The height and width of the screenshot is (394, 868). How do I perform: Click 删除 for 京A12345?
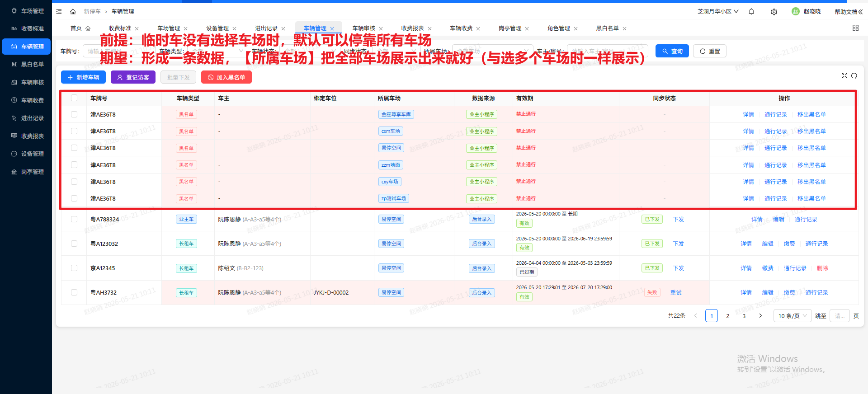click(x=822, y=268)
